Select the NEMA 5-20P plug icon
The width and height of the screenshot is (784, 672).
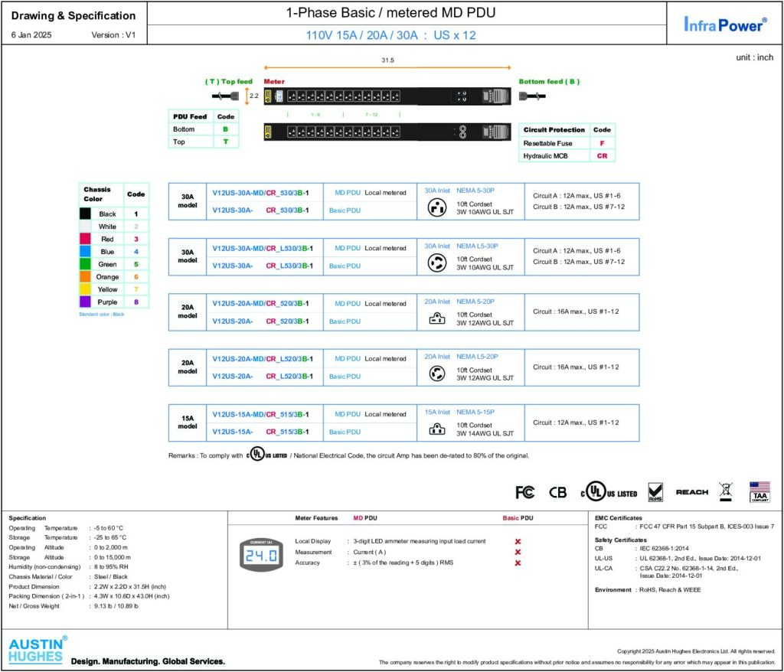pyautogui.click(x=437, y=318)
